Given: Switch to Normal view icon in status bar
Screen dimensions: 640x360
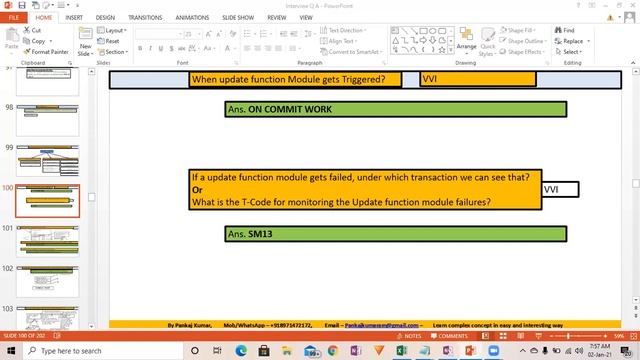Looking at the screenshot, I should (x=485, y=336).
